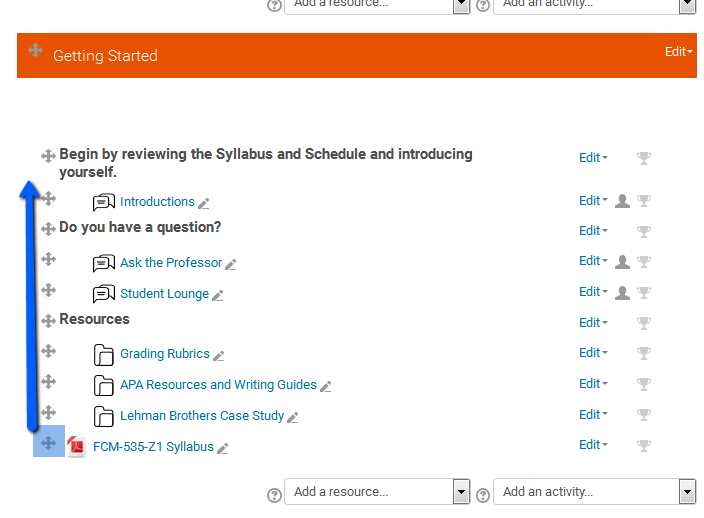Open the bottom Add a resource dropdown
This screenshot has height=518, width=704.
coord(377,492)
